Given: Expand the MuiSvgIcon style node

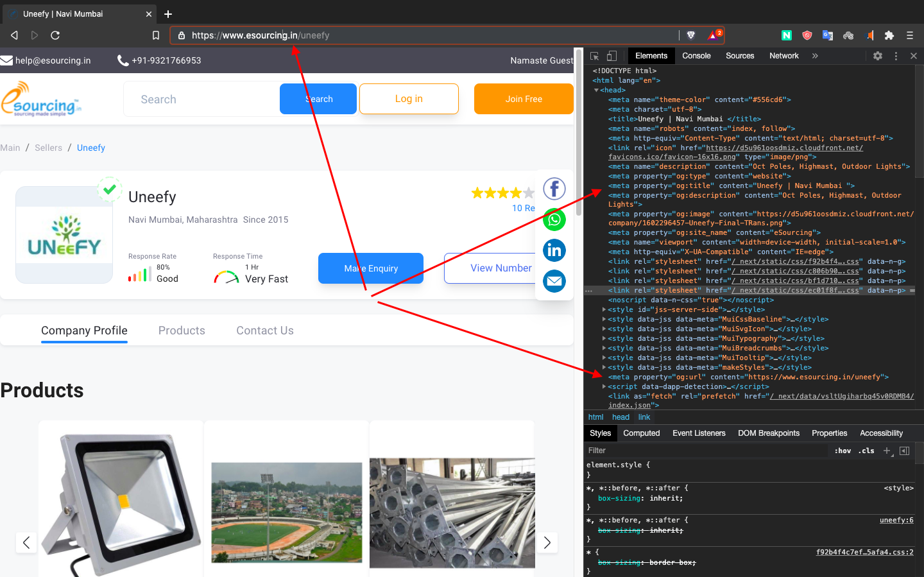Looking at the screenshot, I should (604, 329).
